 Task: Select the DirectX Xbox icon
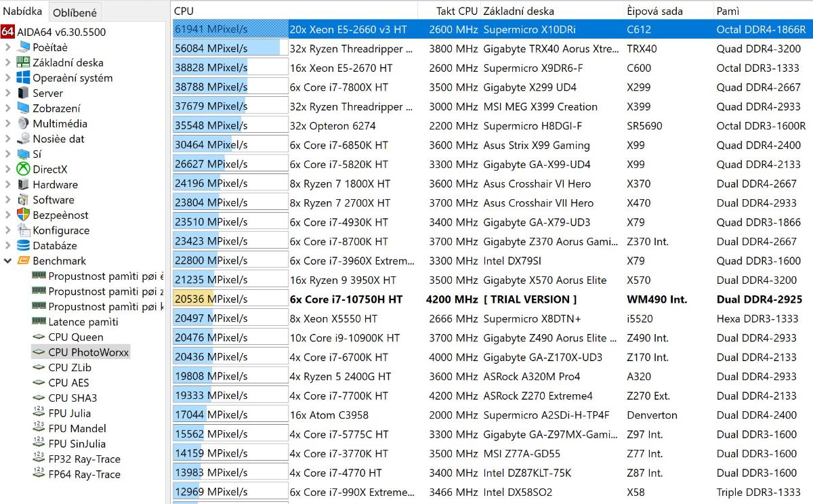24,169
